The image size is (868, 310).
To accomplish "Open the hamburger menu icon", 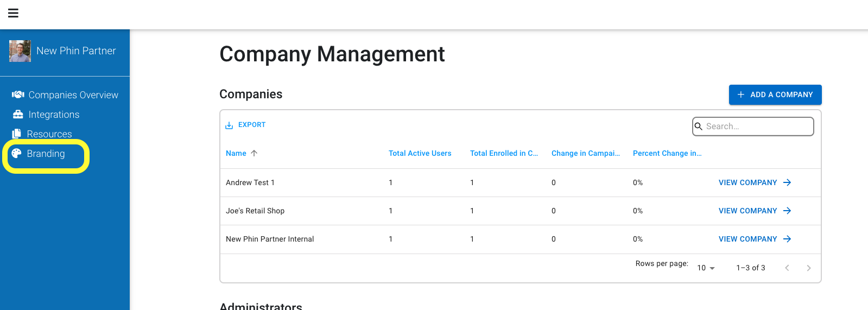I will coord(14,13).
